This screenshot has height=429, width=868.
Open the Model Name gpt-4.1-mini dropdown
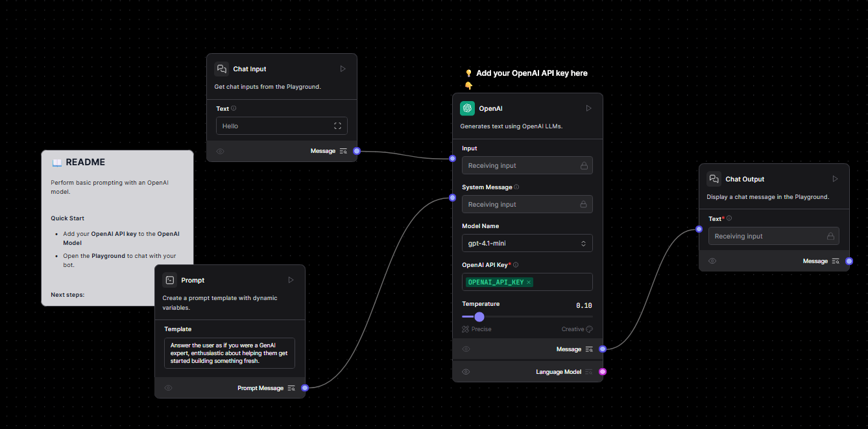tap(527, 243)
